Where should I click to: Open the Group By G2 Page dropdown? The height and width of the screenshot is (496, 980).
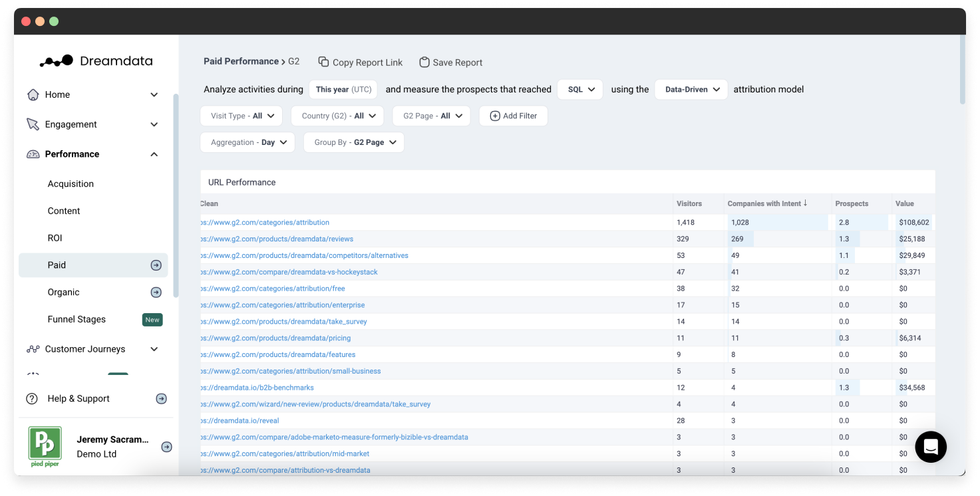(354, 142)
